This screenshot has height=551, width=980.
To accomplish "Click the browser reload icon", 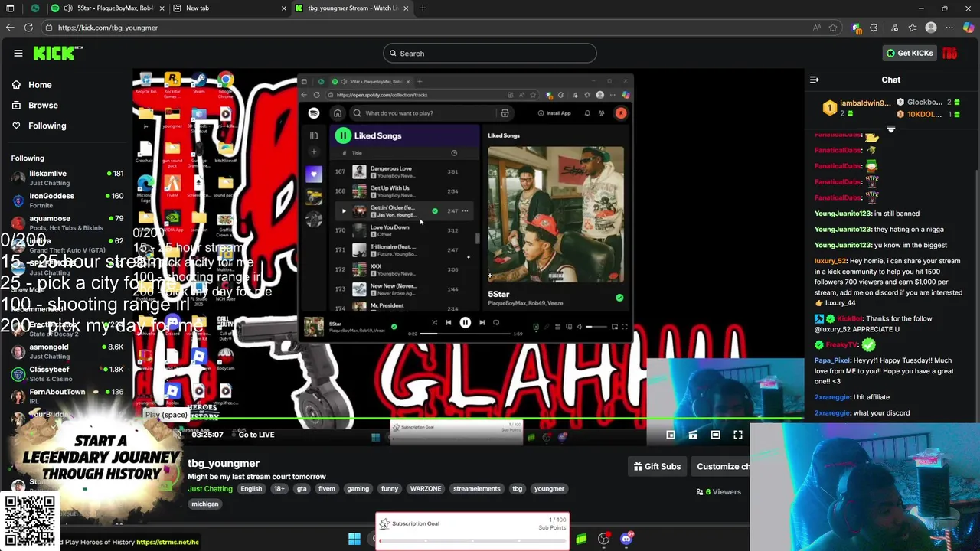I will pyautogui.click(x=28, y=28).
